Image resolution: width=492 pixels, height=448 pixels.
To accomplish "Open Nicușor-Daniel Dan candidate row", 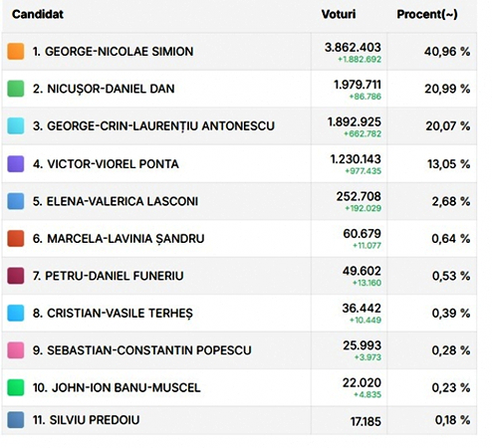I will 239,89.
